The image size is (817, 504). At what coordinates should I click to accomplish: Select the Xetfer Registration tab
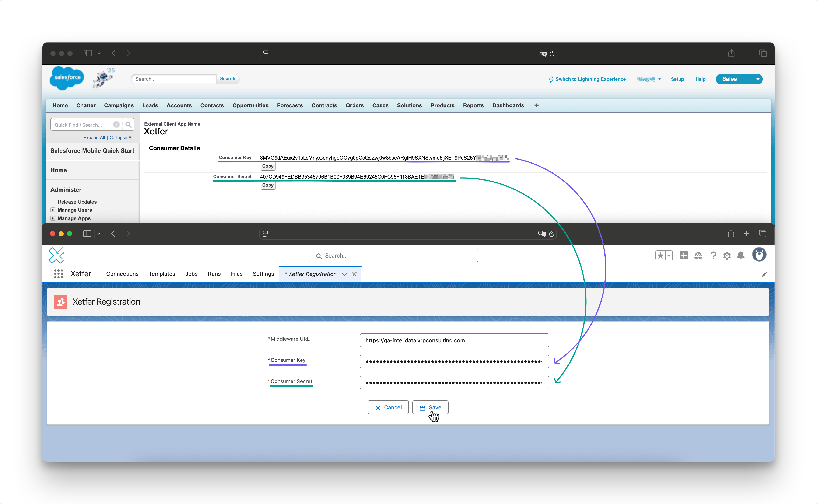coord(312,274)
